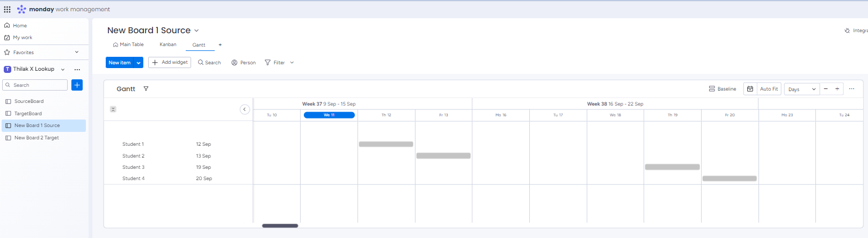Zoom out the Gantt with minus icon
Image resolution: width=868 pixels, height=238 pixels.
coord(826,89)
